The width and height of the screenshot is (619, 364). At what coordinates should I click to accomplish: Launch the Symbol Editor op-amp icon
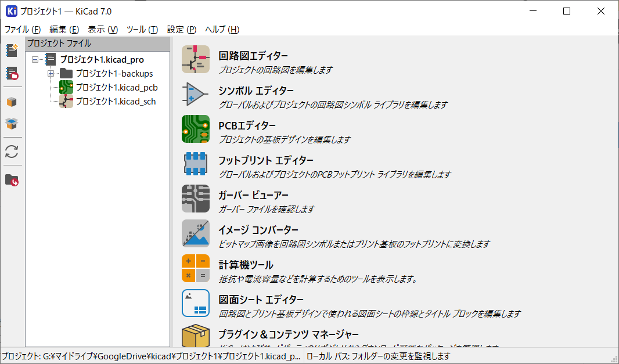coord(196,94)
